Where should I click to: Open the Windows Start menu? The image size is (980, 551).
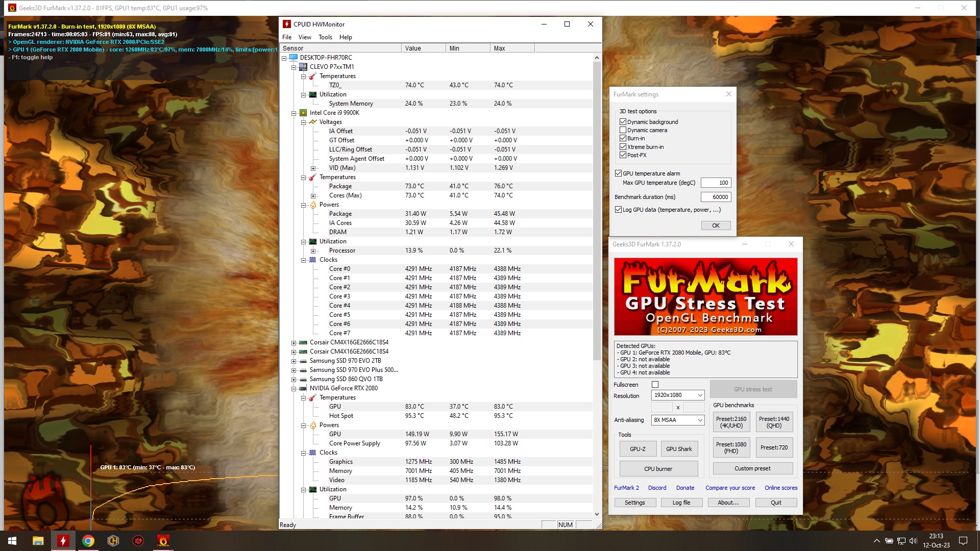[x=12, y=541]
